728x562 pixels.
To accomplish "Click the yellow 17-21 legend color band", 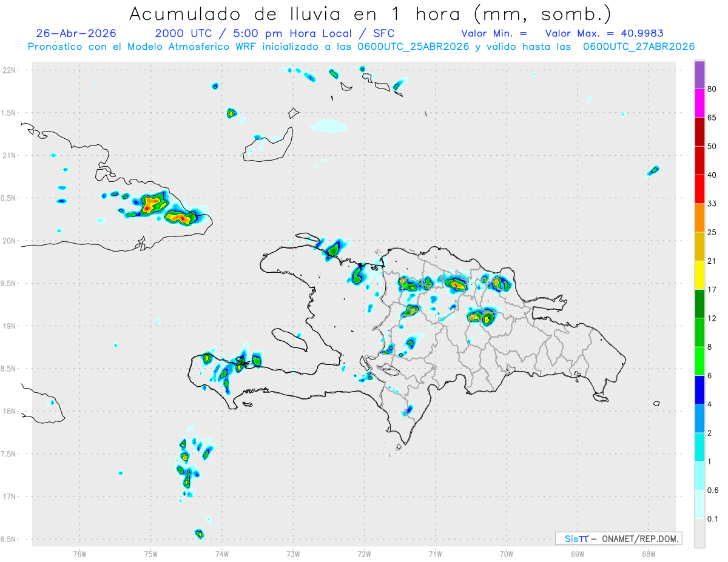I will [699, 275].
